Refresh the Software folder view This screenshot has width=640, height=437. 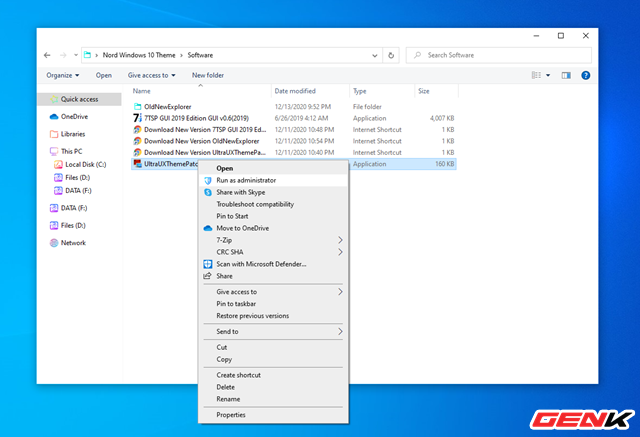pyautogui.click(x=391, y=55)
